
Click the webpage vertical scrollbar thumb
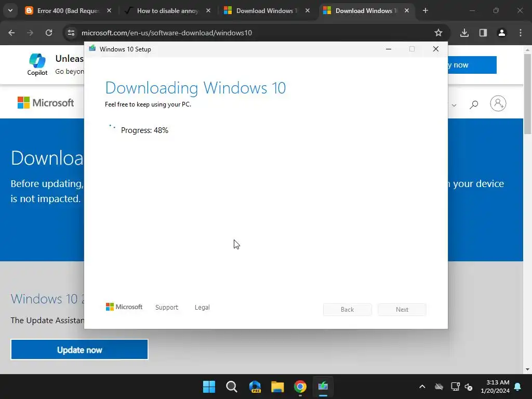coord(528,94)
